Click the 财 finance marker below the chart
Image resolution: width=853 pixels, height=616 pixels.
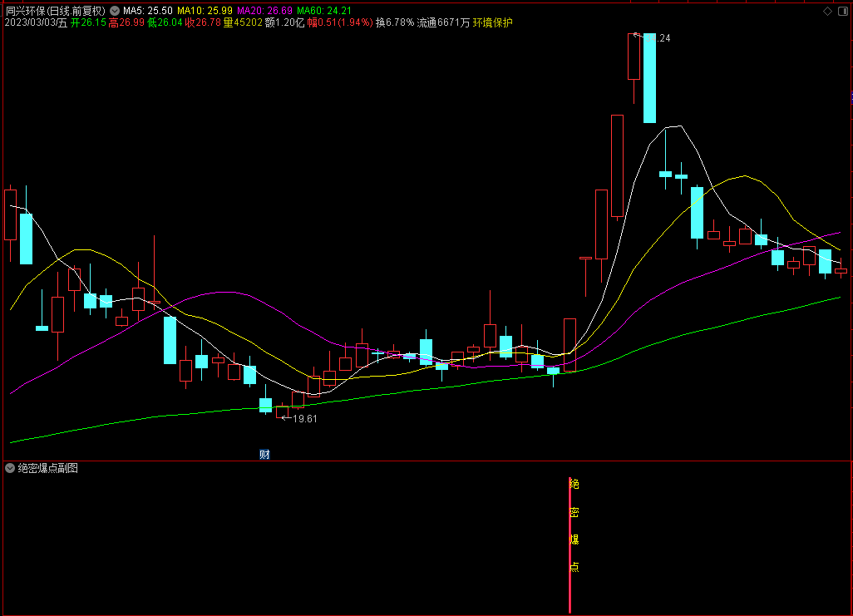tap(264, 455)
